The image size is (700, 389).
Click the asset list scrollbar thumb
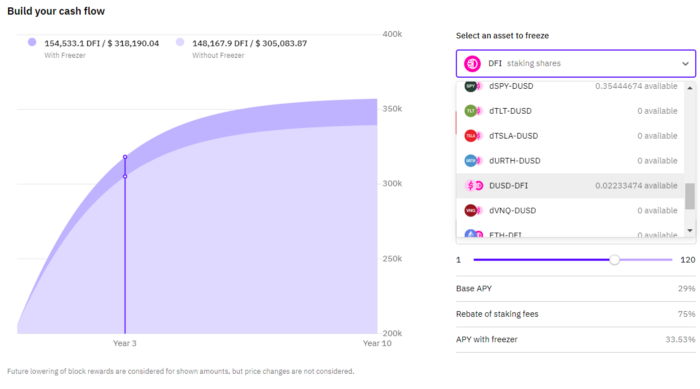tap(690, 196)
